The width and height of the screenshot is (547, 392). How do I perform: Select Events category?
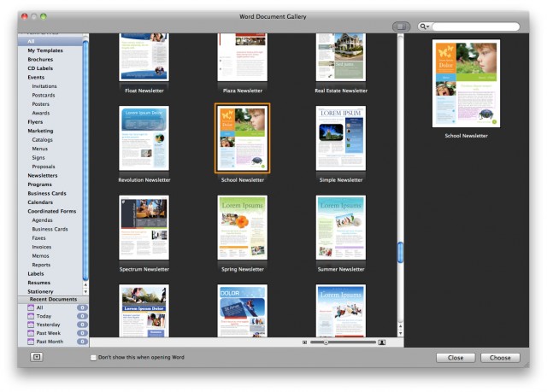coord(36,78)
